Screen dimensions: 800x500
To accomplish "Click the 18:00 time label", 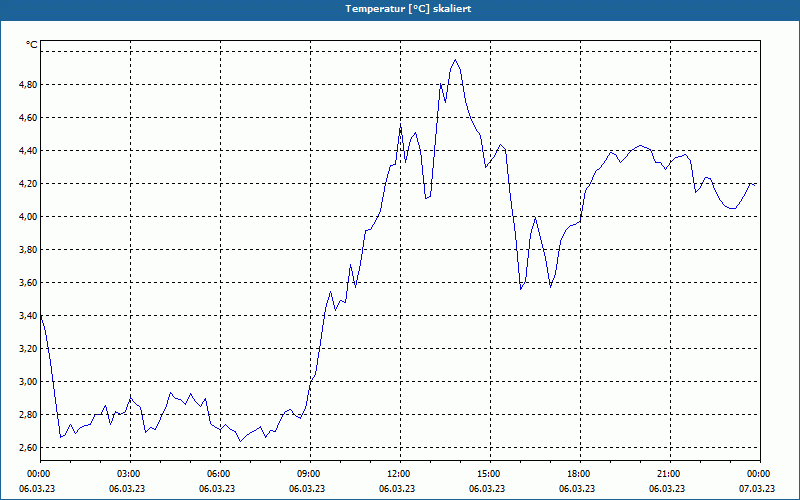I will pyautogui.click(x=578, y=474).
